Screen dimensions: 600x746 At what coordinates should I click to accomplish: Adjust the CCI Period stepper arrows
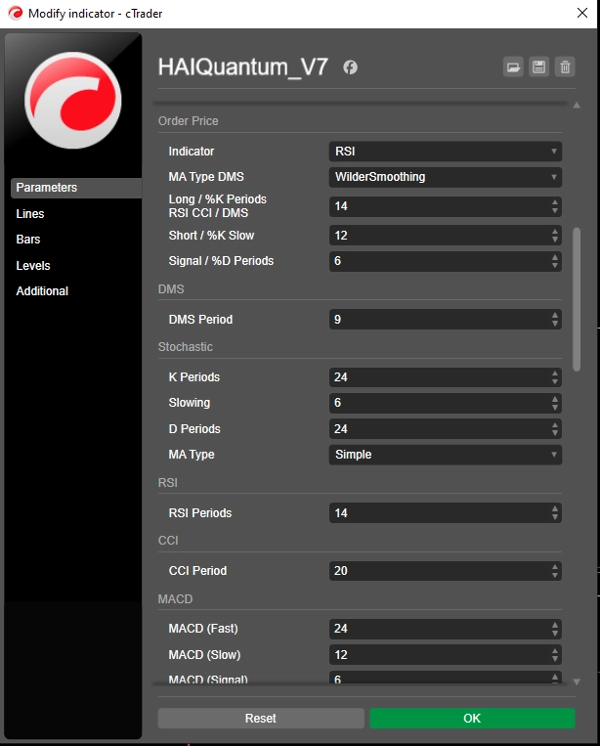555,571
